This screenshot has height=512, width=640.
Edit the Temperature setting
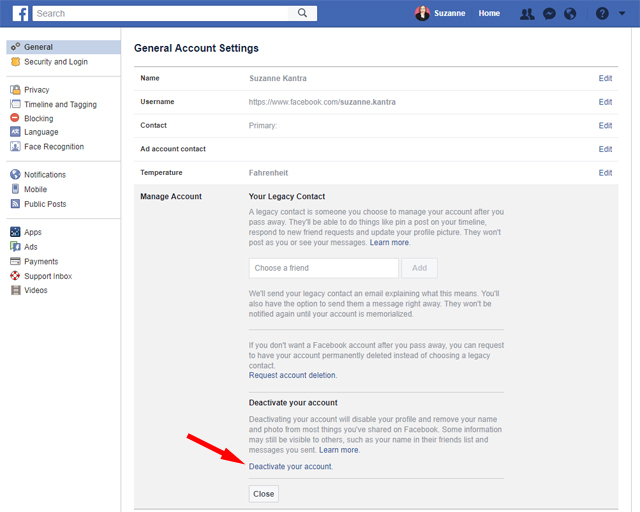pos(605,173)
